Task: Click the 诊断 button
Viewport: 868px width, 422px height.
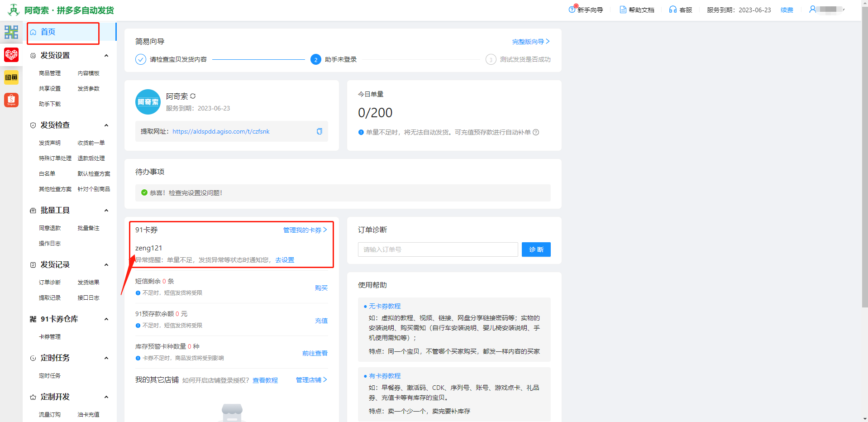Action: [x=536, y=249]
